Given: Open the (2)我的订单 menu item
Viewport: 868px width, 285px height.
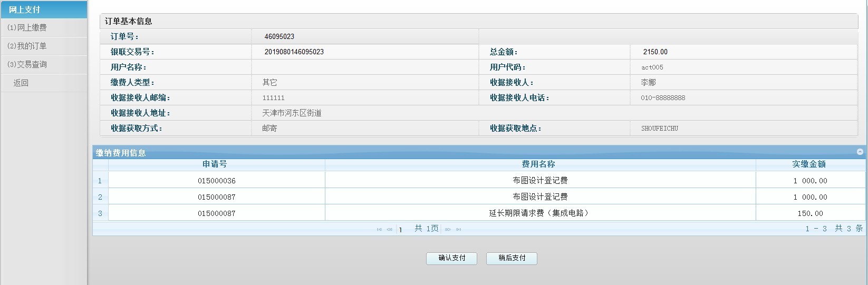Looking at the screenshot, I should pyautogui.click(x=27, y=46).
